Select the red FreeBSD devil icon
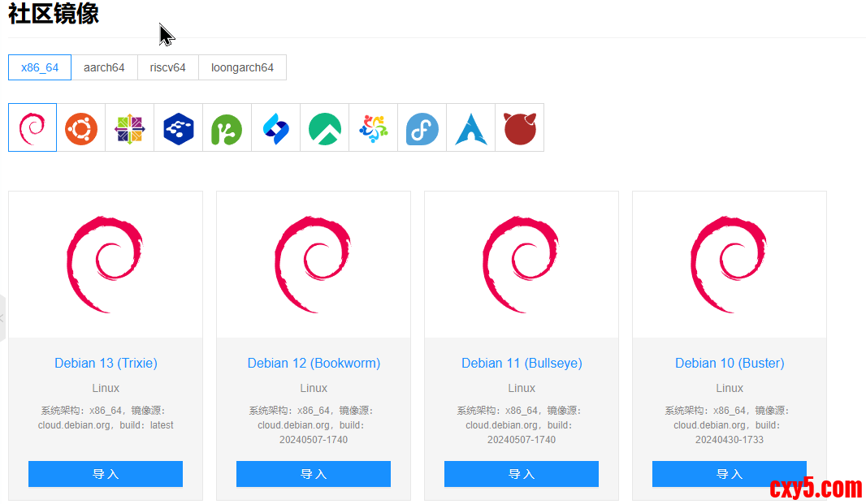This screenshot has height=504, width=866. click(x=520, y=127)
